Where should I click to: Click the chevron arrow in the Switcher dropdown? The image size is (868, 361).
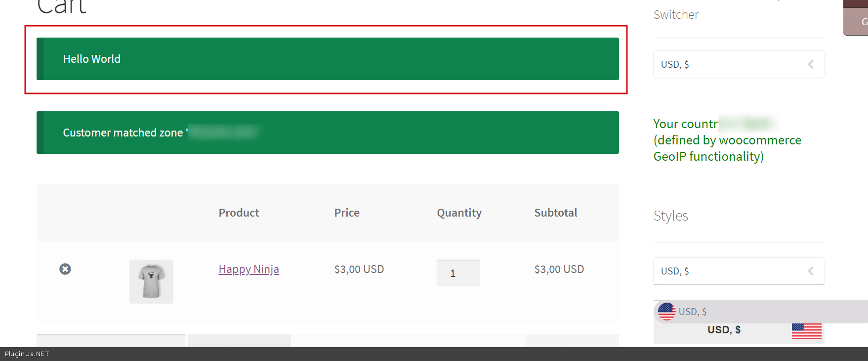click(x=811, y=64)
